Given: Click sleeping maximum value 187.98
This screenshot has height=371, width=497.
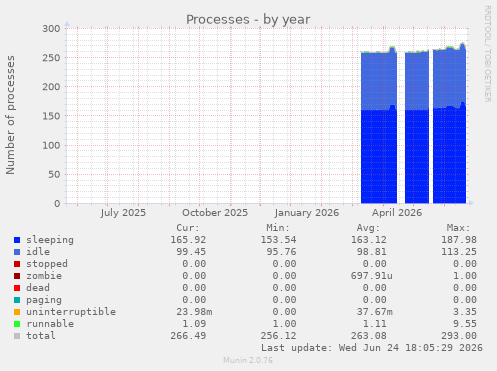Looking at the screenshot, I should click(x=459, y=240).
